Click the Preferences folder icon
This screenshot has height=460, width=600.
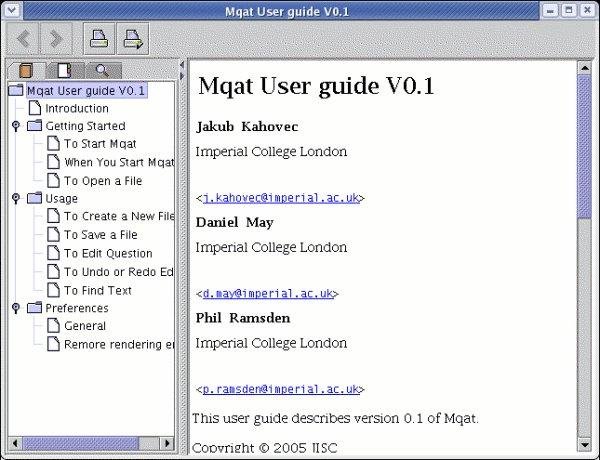[34, 308]
